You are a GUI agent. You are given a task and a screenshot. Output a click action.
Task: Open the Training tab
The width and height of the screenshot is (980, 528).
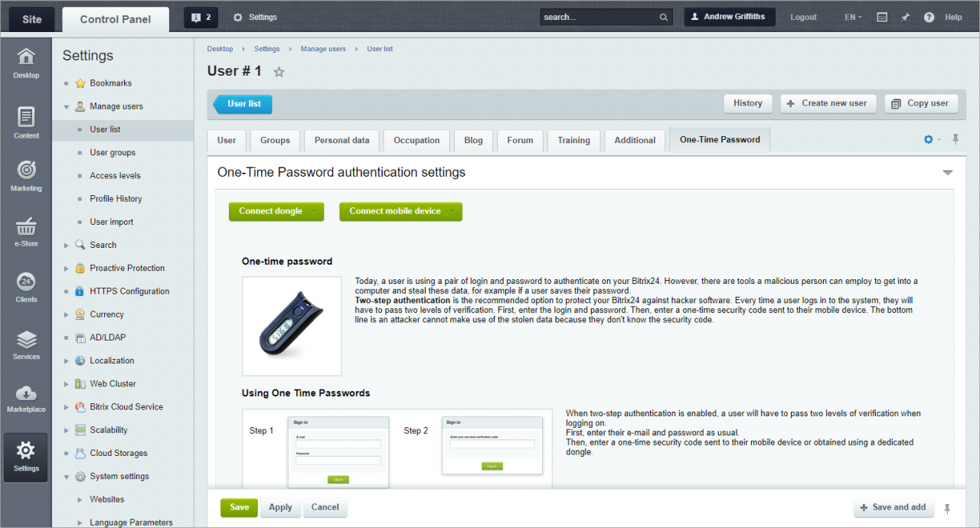[573, 141]
